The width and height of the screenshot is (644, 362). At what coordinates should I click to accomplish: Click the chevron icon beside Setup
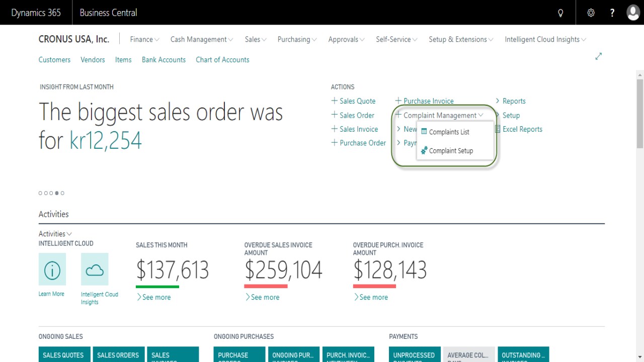pyautogui.click(x=498, y=115)
